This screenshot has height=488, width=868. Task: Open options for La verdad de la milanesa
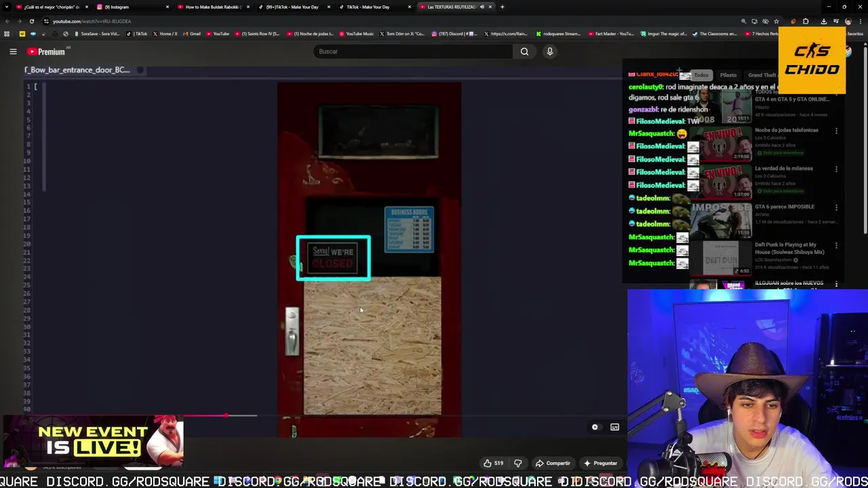(x=836, y=169)
